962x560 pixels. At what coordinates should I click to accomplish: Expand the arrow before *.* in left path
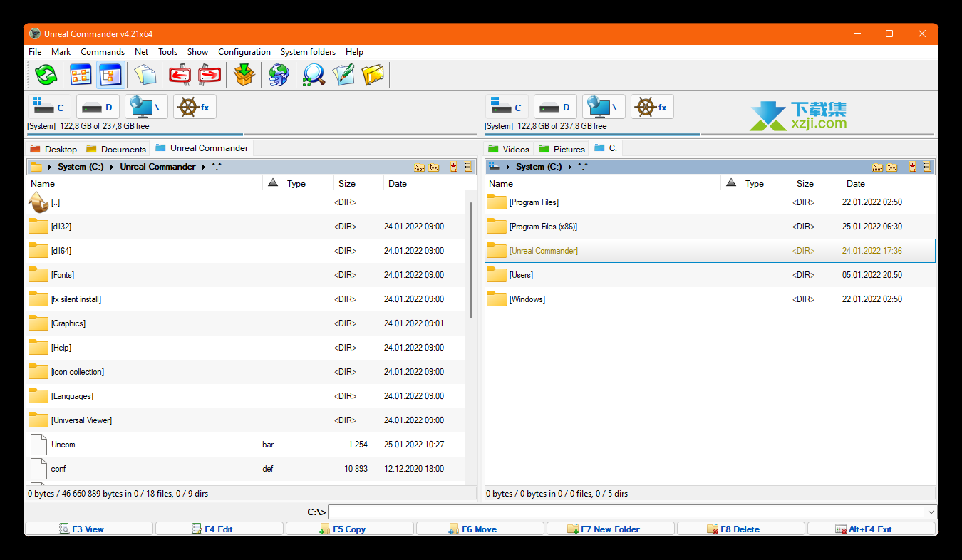203,167
